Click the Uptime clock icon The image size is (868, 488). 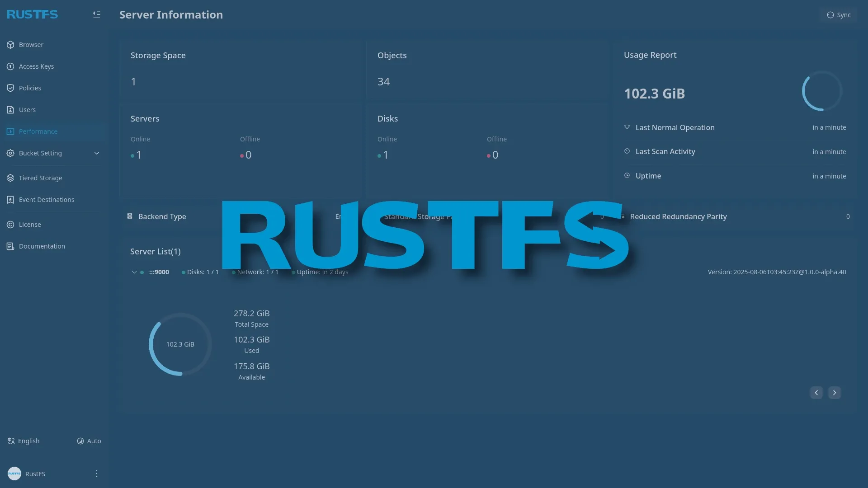tap(627, 175)
